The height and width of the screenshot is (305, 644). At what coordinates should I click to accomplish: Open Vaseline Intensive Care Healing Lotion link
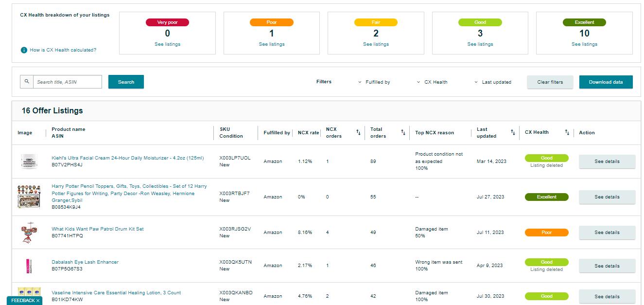(116, 293)
